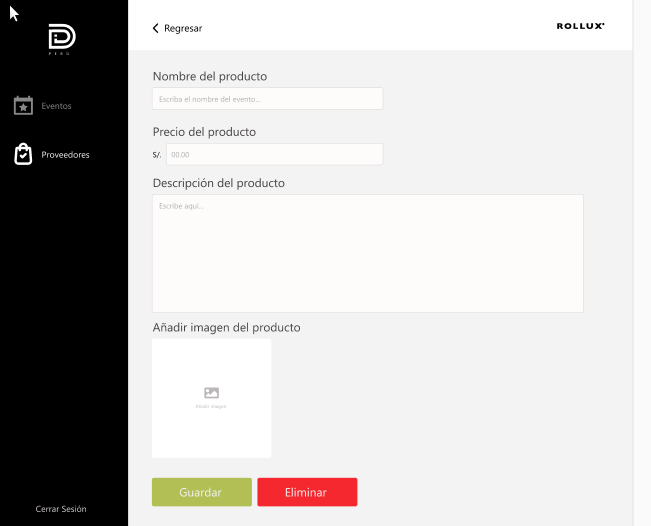Click the back chevron arrow icon
Screen dimensions: 651x526
(156, 28)
